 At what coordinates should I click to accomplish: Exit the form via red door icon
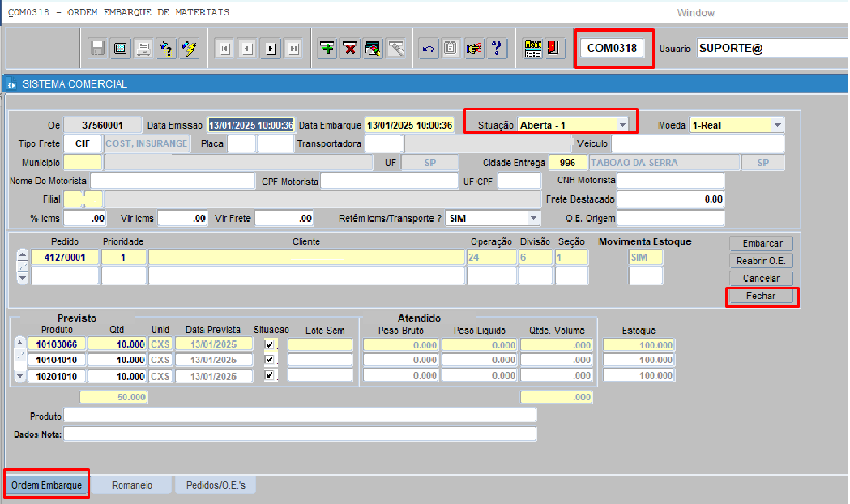point(553,49)
